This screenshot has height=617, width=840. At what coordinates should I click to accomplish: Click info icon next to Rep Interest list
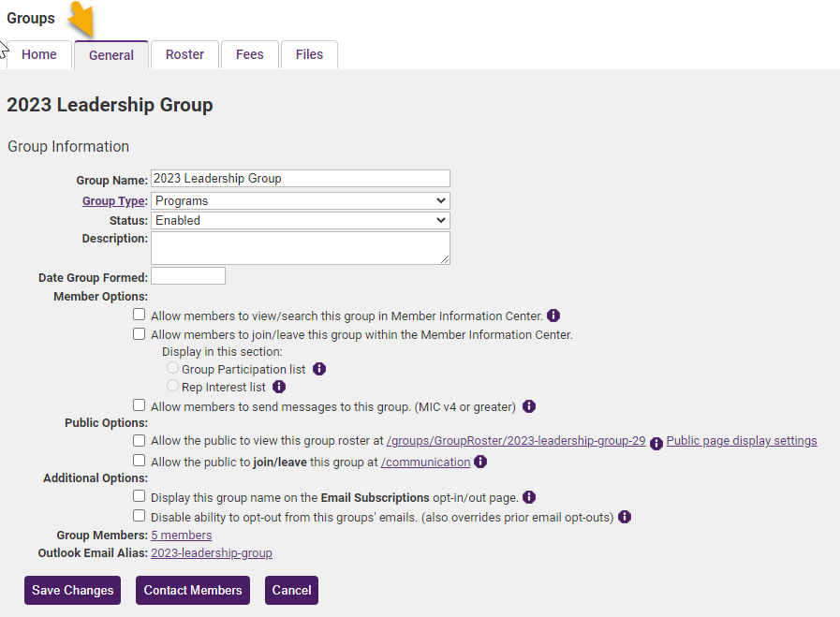click(279, 387)
